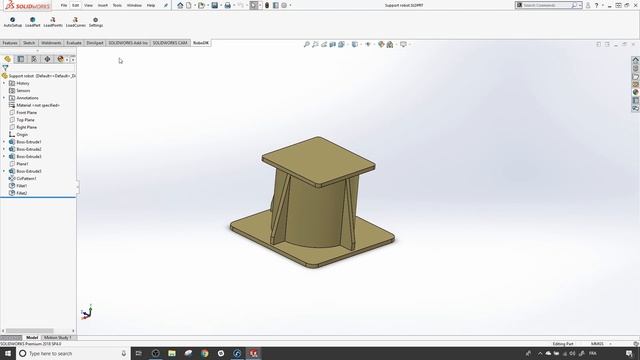
Task: Switch to the Evaluate ribbon tab
Action: (74, 43)
